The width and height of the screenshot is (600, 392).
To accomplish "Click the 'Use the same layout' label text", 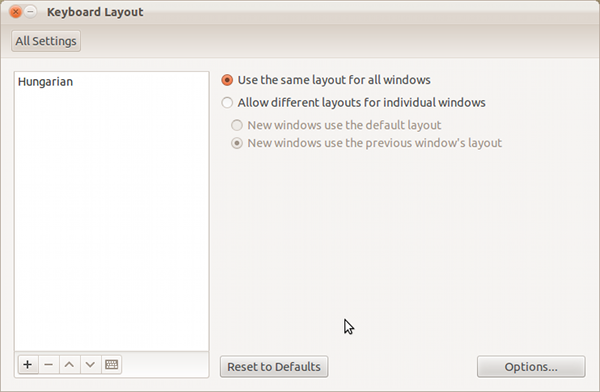I will (334, 80).
